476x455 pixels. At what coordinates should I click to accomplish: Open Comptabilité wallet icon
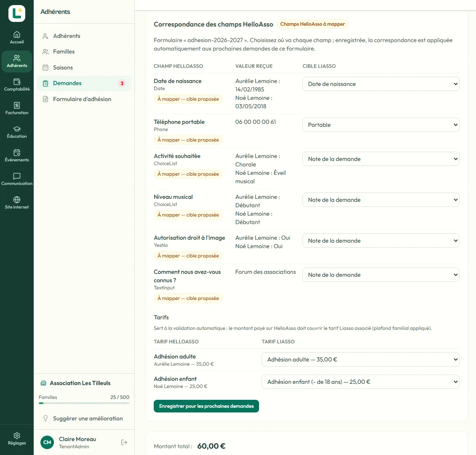pyautogui.click(x=17, y=81)
